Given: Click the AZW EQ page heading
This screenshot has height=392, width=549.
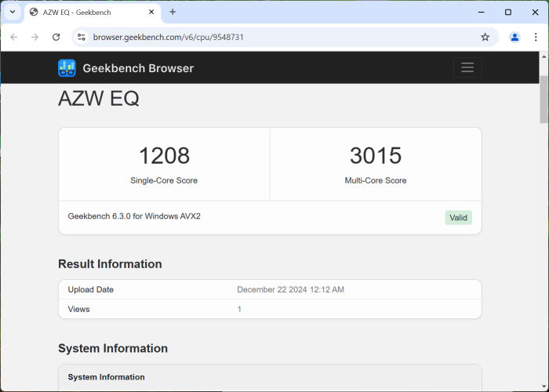Looking at the screenshot, I should click(x=99, y=98).
